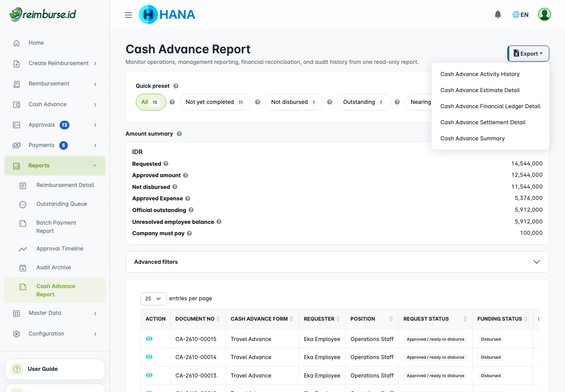Click the globe language icon
The height and width of the screenshot is (392, 565).
[516, 15]
